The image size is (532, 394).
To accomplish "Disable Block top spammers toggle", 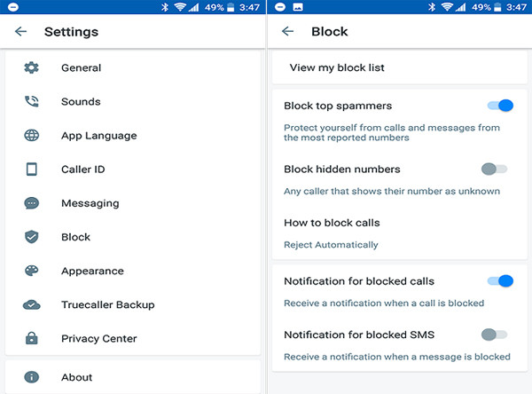I will (x=499, y=106).
